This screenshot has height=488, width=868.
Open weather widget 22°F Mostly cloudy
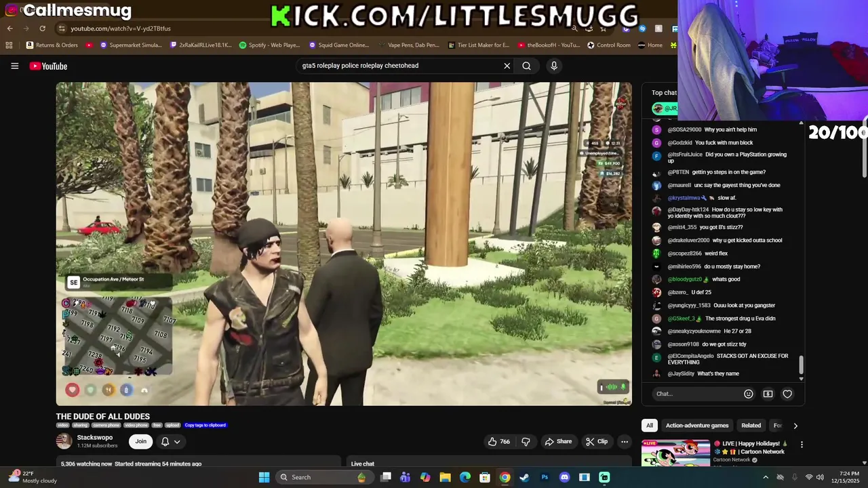pos(33,477)
